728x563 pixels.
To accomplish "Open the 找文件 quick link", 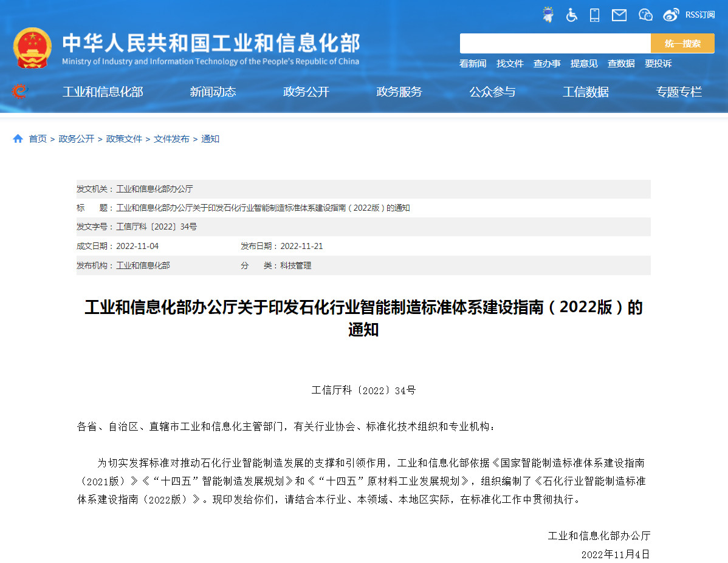I will tap(510, 64).
